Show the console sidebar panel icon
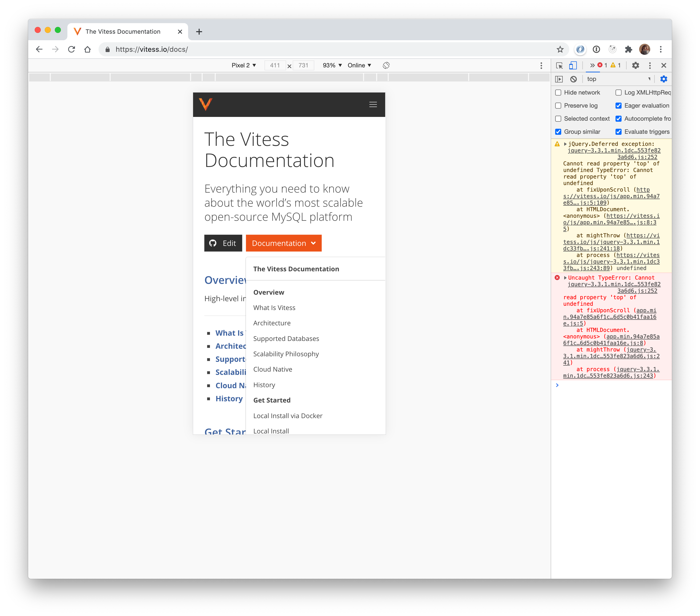700x616 pixels. [x=559, y=79]
